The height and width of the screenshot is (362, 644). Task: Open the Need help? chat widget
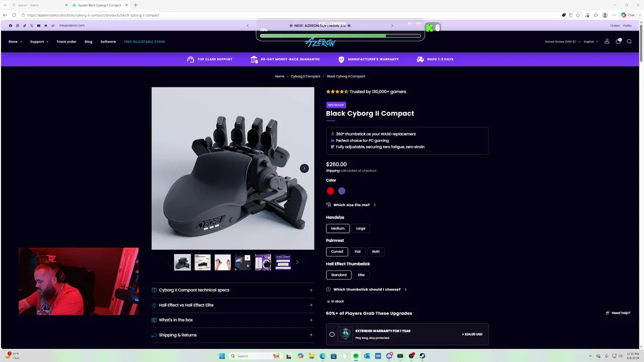(618, 313)
